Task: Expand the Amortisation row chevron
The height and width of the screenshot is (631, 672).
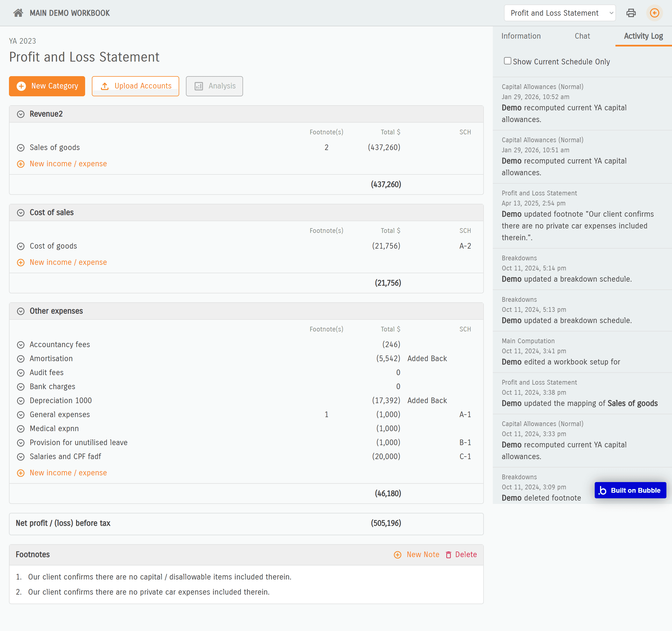Action: [21, 359]
